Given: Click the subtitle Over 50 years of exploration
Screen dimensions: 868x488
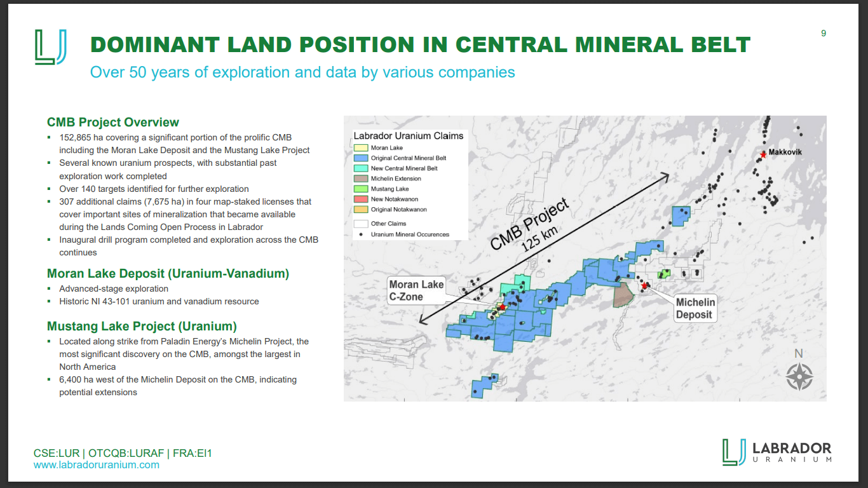Looking at the screenshot, I should pos(302,72).
